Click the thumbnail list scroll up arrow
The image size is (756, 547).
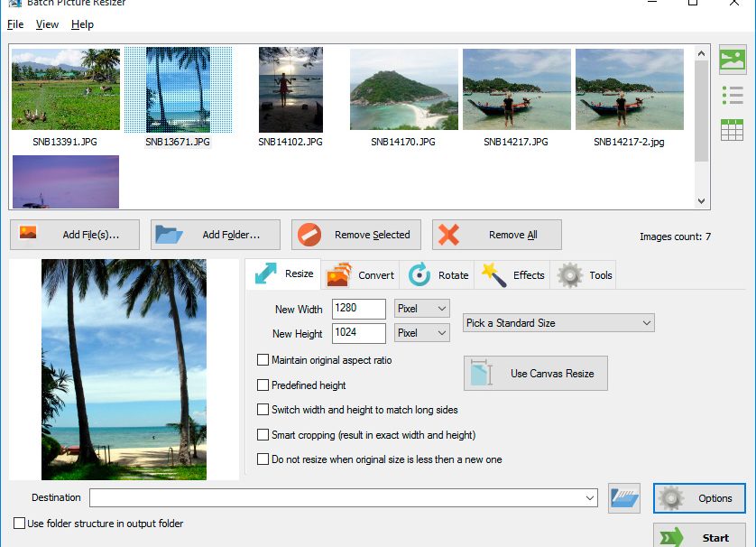click(702, 53)
